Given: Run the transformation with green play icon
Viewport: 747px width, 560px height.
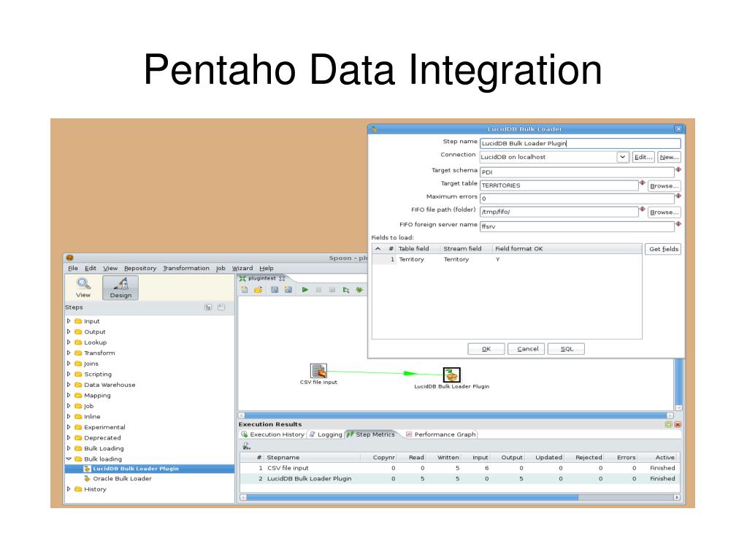Looking at the screenshot, I should 305,290.
